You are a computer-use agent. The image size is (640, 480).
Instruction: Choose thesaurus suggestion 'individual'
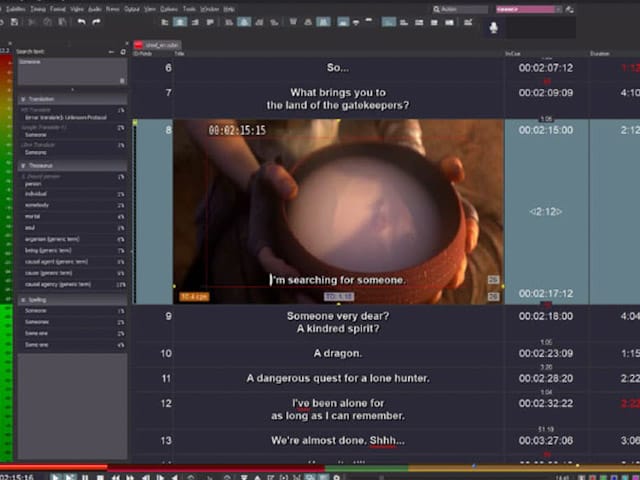36,194
